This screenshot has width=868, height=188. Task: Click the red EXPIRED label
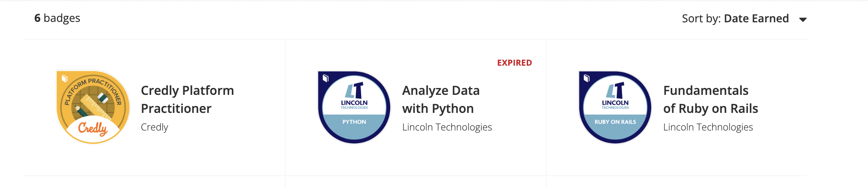pyautogui.click(x=514, y=63)
